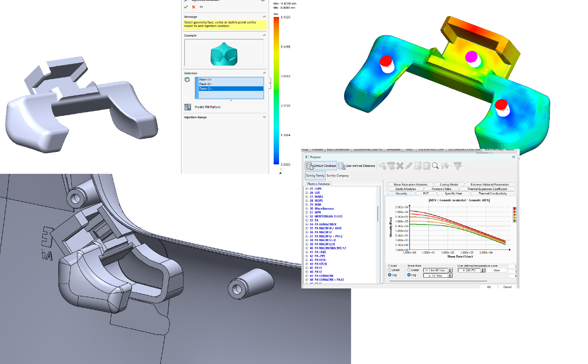The width and height of the screenshot is (588, 364).
Task: Pin the Injection Location panel
Action: [x=201, y=7]
